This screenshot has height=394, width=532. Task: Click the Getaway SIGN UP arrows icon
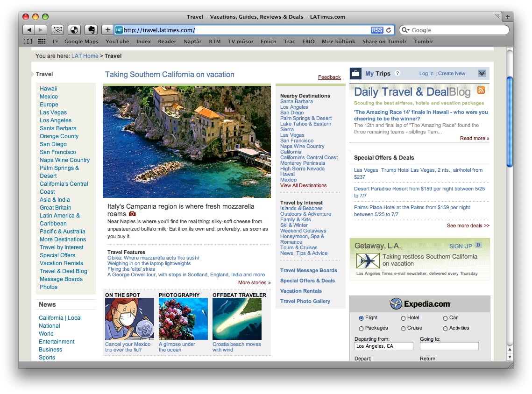(x=478, y=245)
